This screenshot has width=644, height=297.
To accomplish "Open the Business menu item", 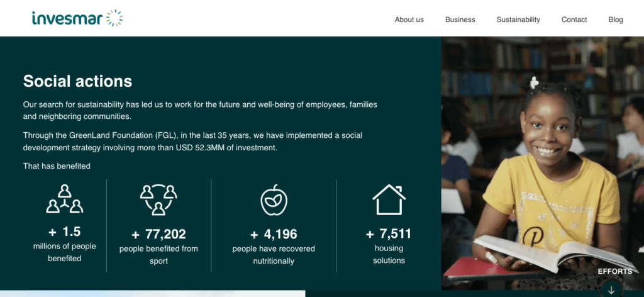I will (x=460, y=20).
